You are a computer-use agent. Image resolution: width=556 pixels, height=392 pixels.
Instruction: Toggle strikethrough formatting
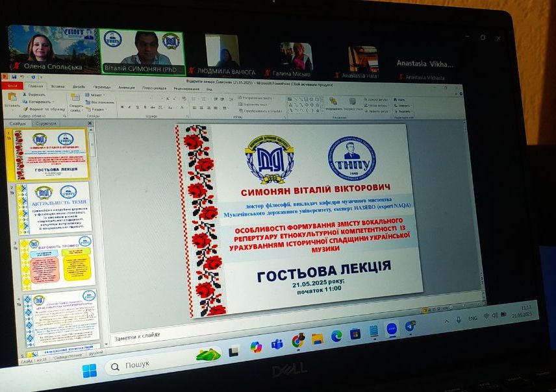(x=153, y=107)
